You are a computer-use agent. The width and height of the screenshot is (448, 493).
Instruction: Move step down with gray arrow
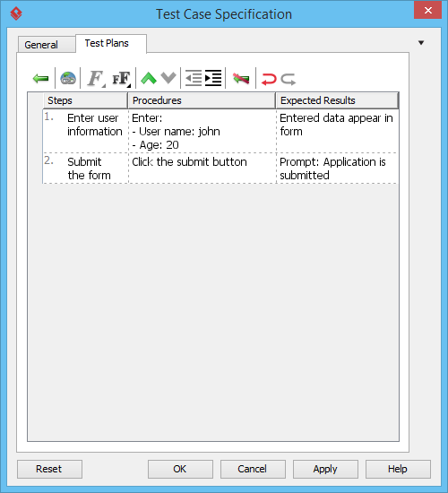pos(168,78)
